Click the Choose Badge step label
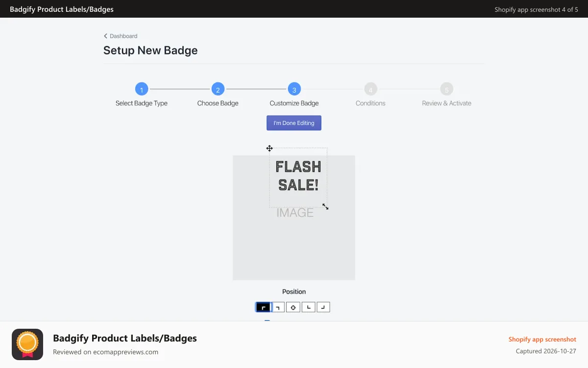Viewport: 588px width, 368px height. [x=218, y=103]
